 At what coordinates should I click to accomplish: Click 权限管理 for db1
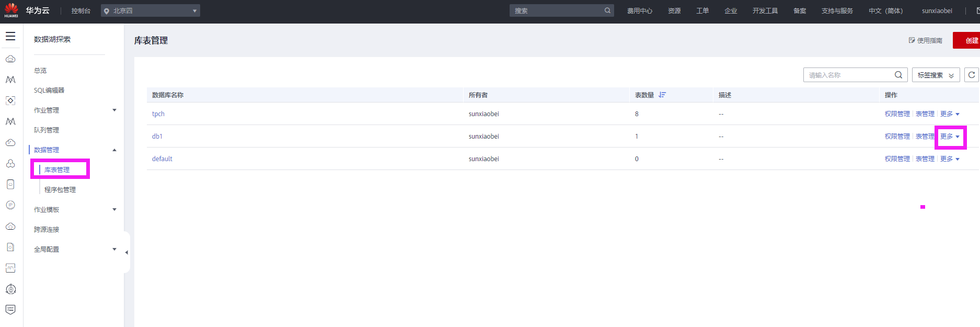[897, 136]
